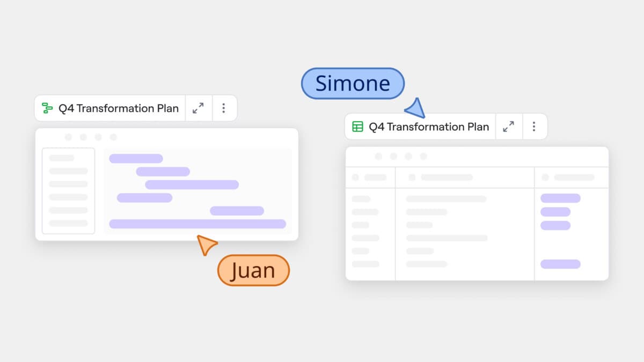Click the Simone collaborator label
The image size is (644, 362).
(x=353, y=84)
